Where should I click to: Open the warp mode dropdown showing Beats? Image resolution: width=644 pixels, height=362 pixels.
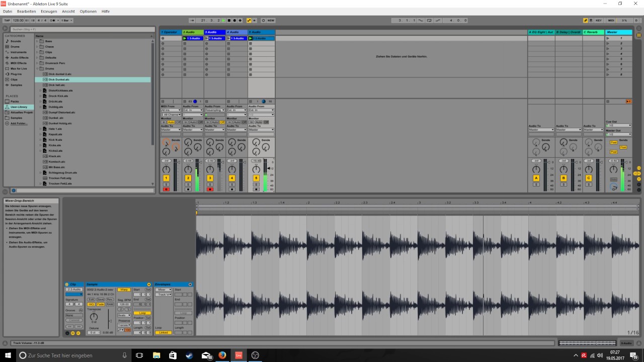pos(124,315)
